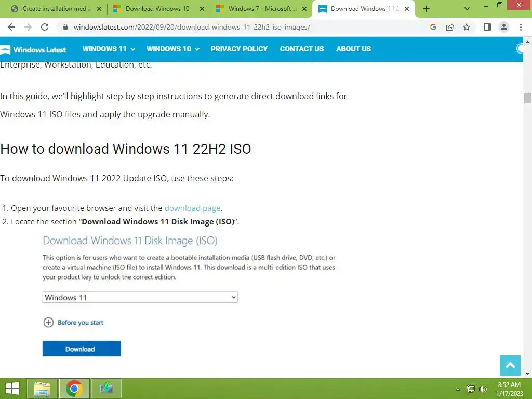Viewport: 532px width, 399px height.
Task: Switch to Download Windows 10 tab
Action: tap(158, 9)
